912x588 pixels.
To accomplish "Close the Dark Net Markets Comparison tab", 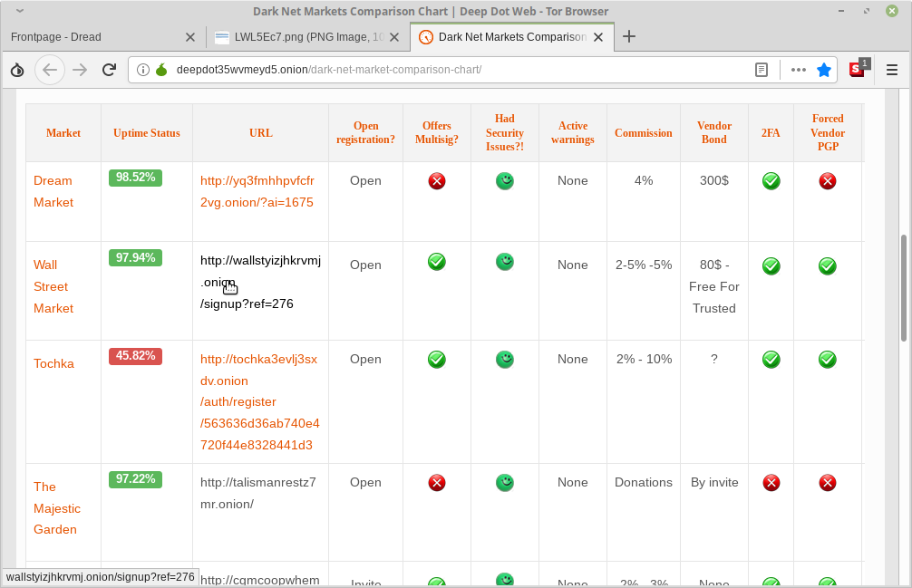I will [x=598, y=37].
